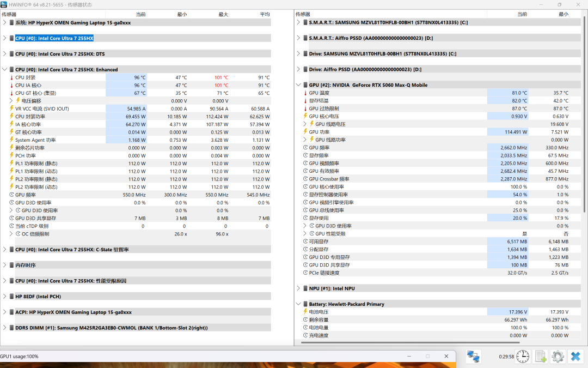Screen dimensions: 588x368
Task: Click lightning icon beside GPU 功率
Action: [305, 132]
